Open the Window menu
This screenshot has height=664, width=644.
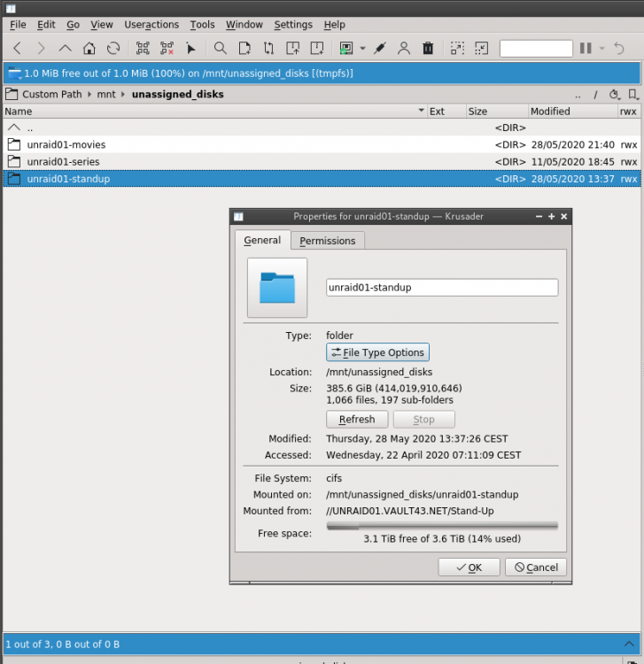click(x=244, y=25)
